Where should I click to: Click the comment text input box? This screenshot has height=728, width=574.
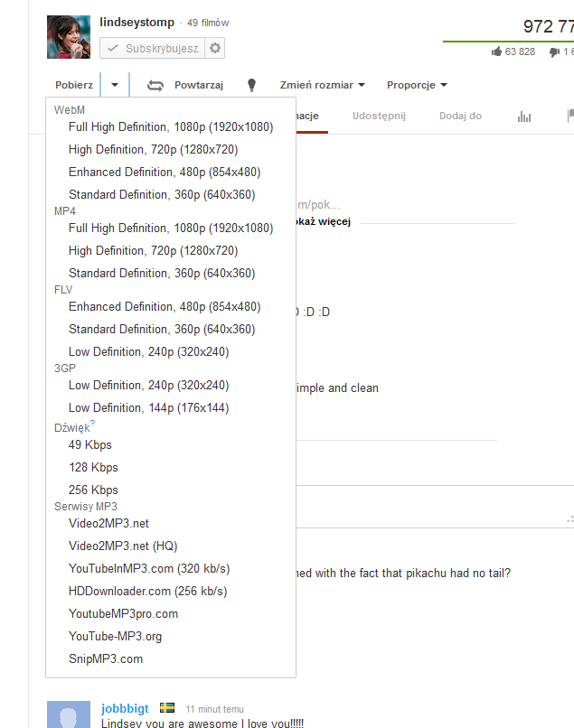pos(435,507)
